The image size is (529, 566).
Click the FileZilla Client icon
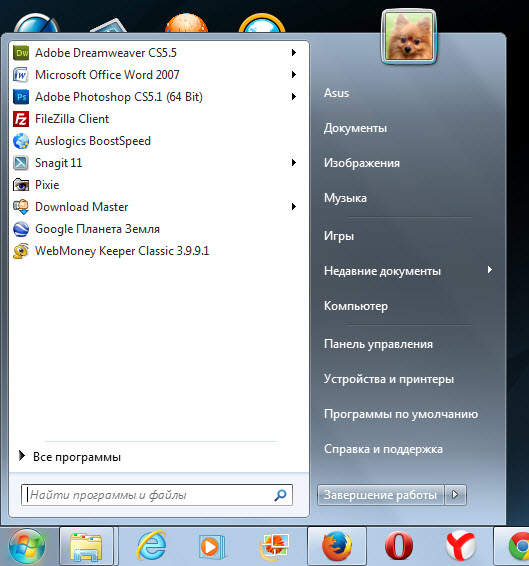(21, 119)
